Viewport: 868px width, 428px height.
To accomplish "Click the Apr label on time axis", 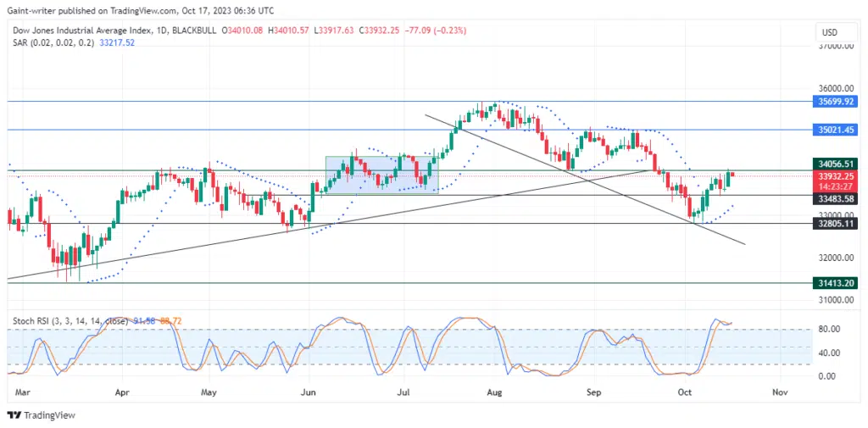I will click(122, 392).
